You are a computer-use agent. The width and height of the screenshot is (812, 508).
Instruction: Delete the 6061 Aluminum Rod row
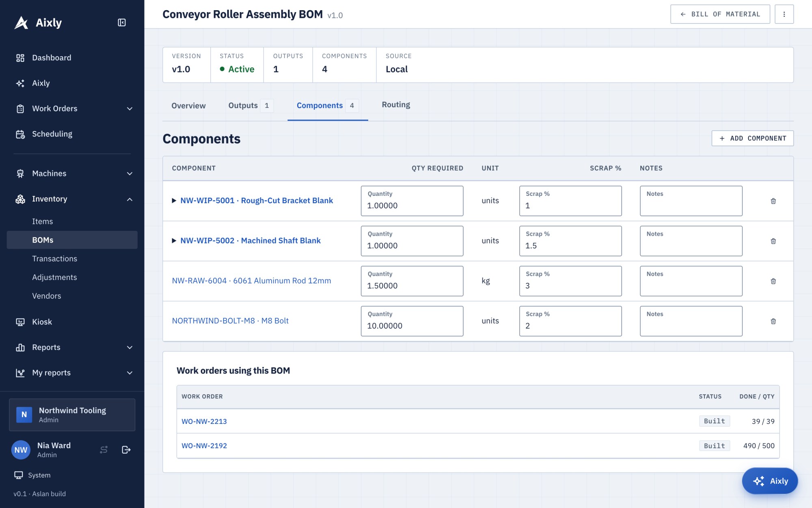[x=773, y=281]
